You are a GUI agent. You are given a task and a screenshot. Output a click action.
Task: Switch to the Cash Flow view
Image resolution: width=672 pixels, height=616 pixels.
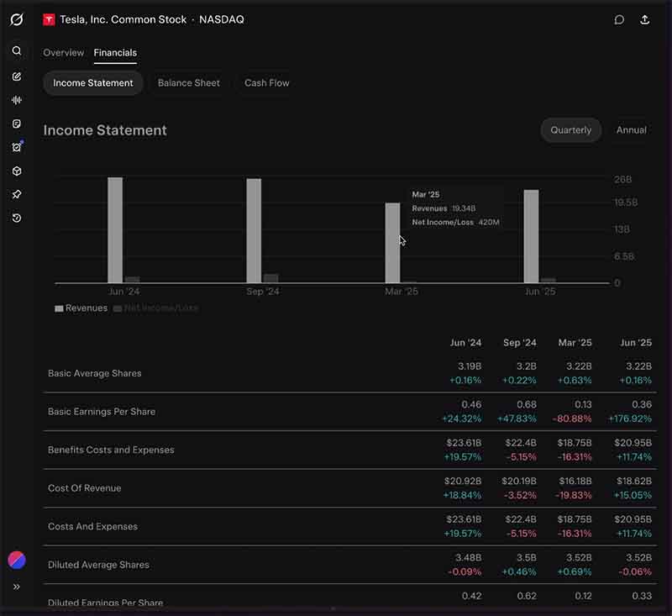[x=266, y=82]
